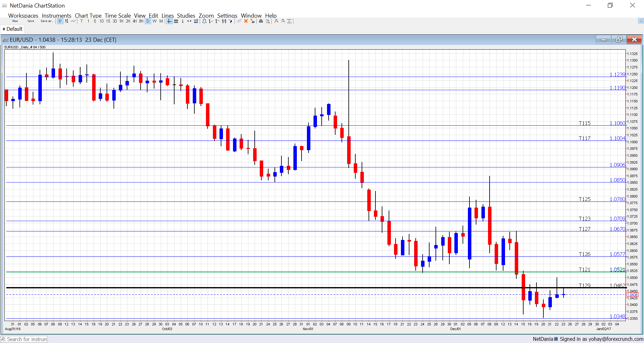Image resolution: width=644 pixels, height=343 pixels.
Task: Select the trendline drawing tool
Action: point(211,21)
